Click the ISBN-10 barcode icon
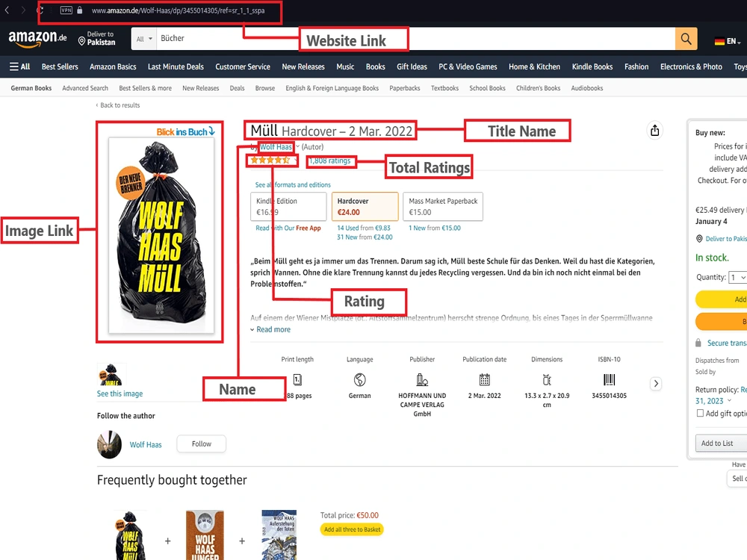Screen dimensions: 747x560 click(610, 379)
